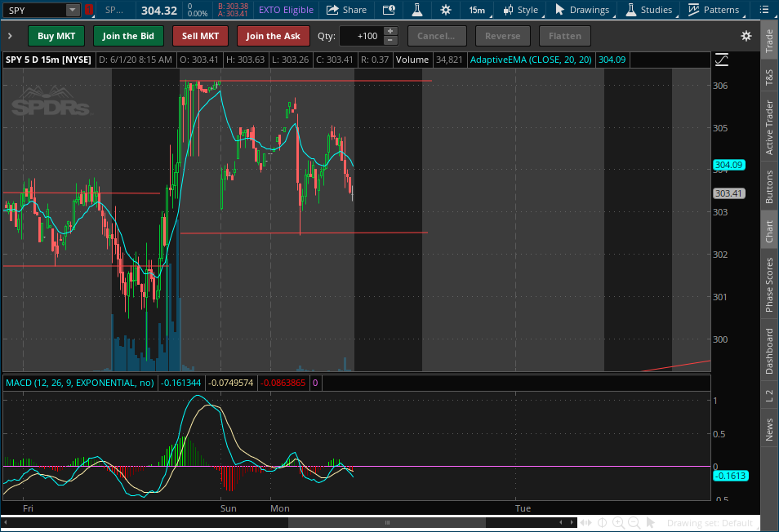Click the Qty input field showing +100
779x532 pixels.
coord(361,36)
